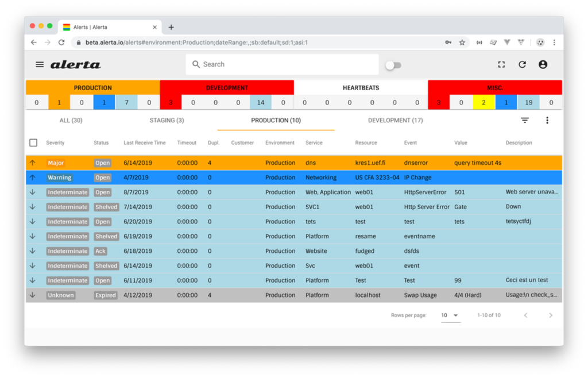
Task: Open the user account profile icon
Action: [x=543, y=64]
